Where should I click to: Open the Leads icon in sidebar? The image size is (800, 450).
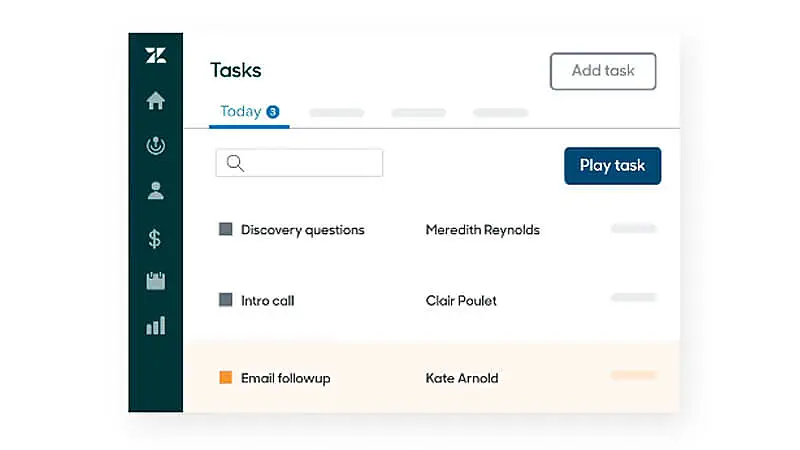coord(155,146)
